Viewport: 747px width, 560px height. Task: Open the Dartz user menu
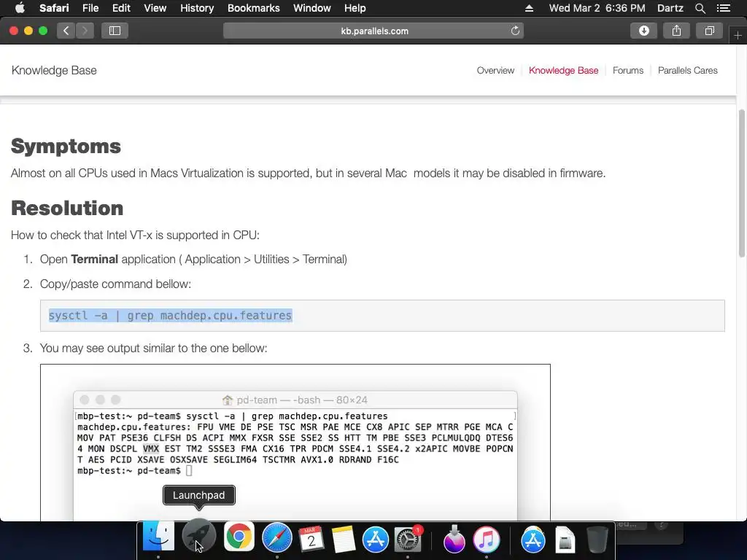pyautogui.click(x=670, y=8)
